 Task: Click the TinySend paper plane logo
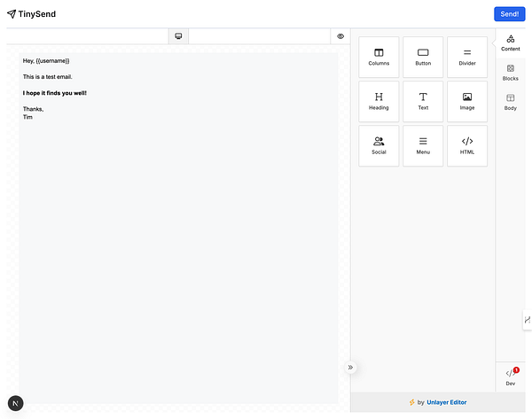point(12,14)
